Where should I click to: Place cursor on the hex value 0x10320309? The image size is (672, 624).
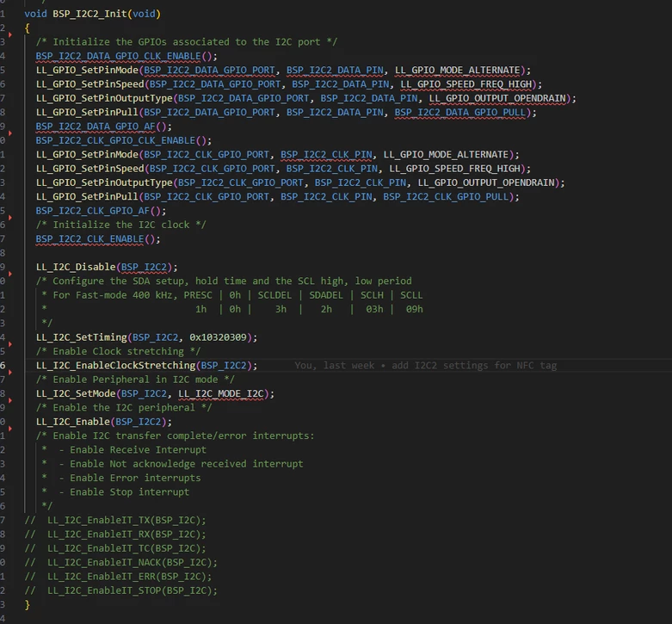point(218,337)
